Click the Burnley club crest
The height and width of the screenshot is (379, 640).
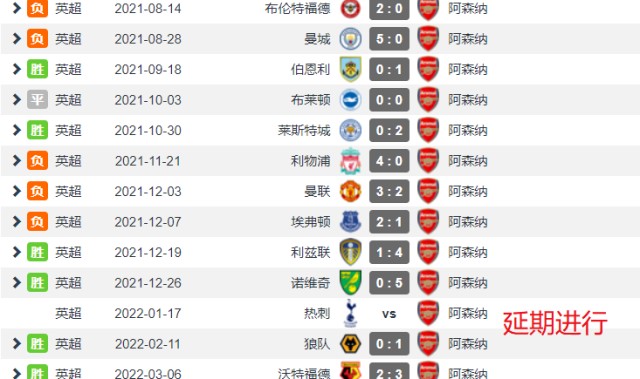click(350, 69)
